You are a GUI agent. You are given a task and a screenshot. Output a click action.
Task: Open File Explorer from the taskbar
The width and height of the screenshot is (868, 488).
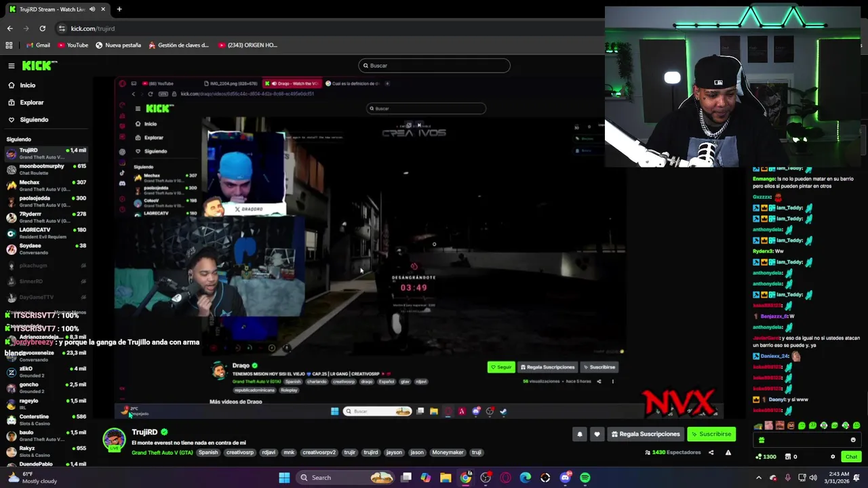tap(446, 478)
